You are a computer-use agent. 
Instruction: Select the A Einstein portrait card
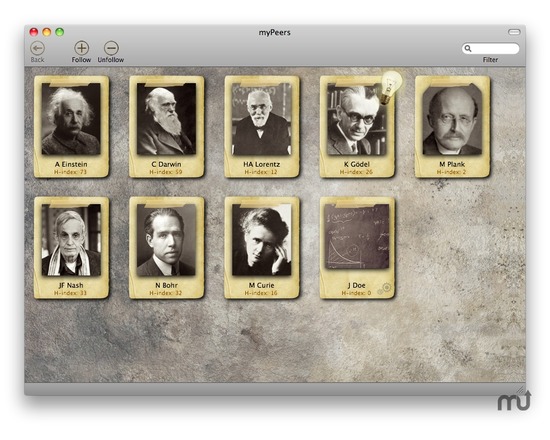(x=71, y=127)
